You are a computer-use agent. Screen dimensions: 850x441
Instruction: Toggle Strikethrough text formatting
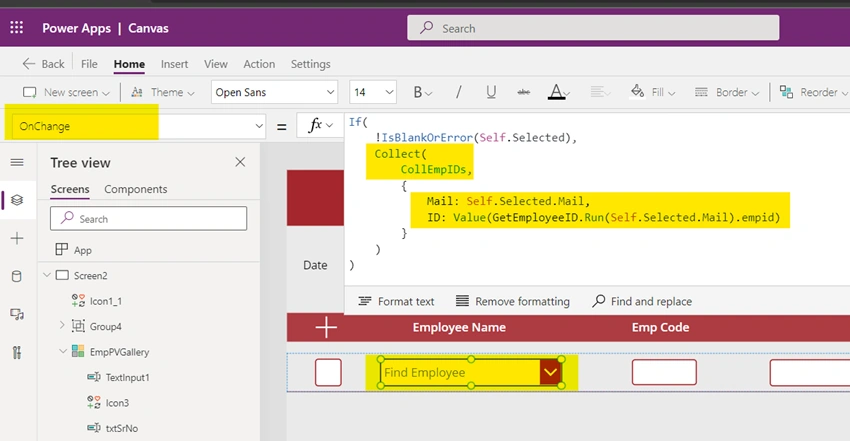point(524,92)
